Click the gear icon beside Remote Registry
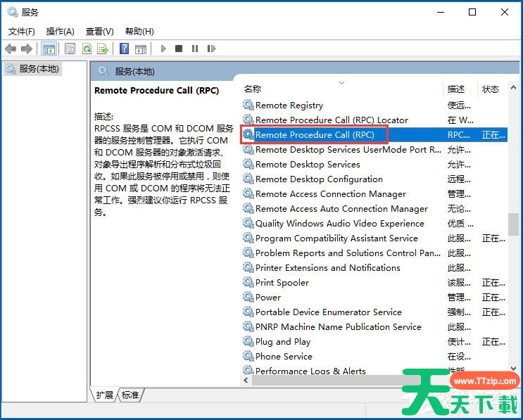This screenshot has width=523, height=420. (x=248, y=105)
